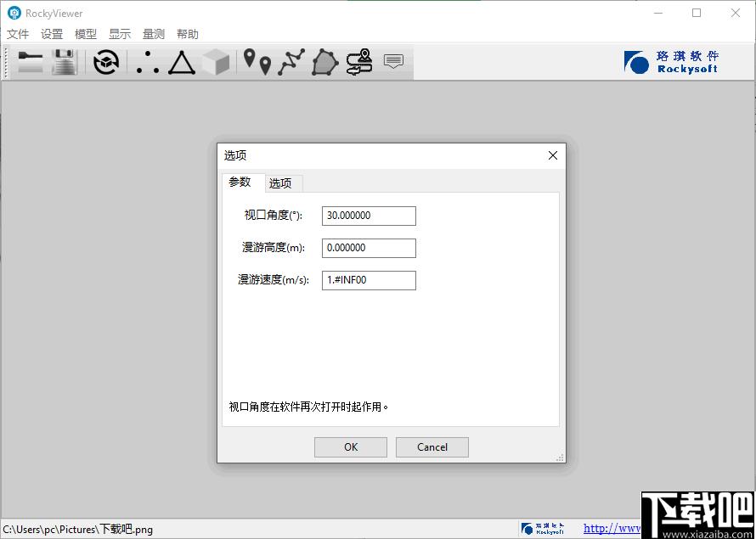Minimize the RockyViewer window

pyautogui.click(x=657, y=13)
